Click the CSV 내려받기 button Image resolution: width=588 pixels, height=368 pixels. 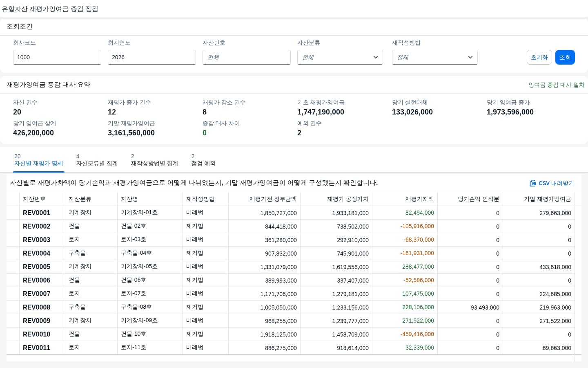[552, 183]
